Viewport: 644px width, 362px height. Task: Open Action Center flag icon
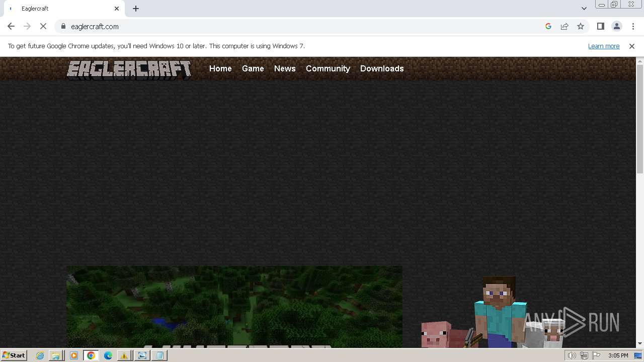(597, 355)
